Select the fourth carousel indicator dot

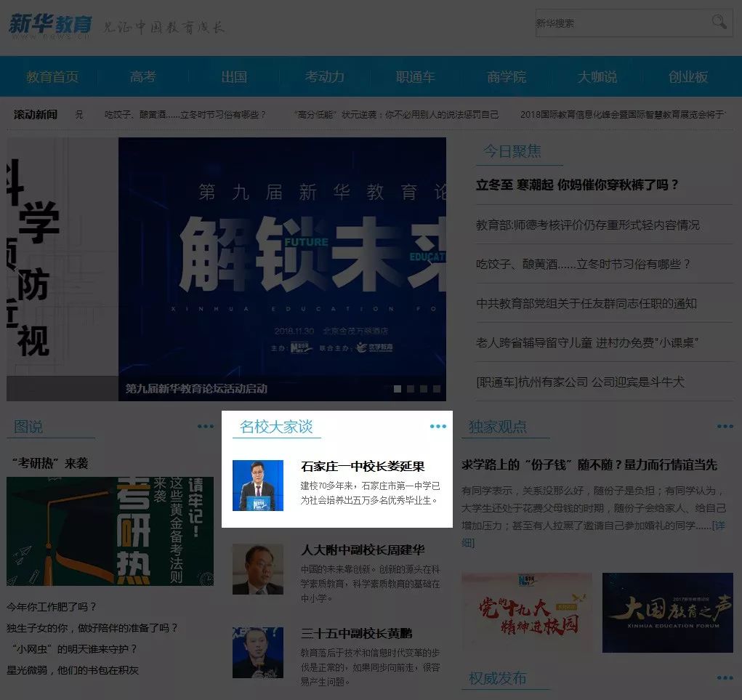coord(437,389)
